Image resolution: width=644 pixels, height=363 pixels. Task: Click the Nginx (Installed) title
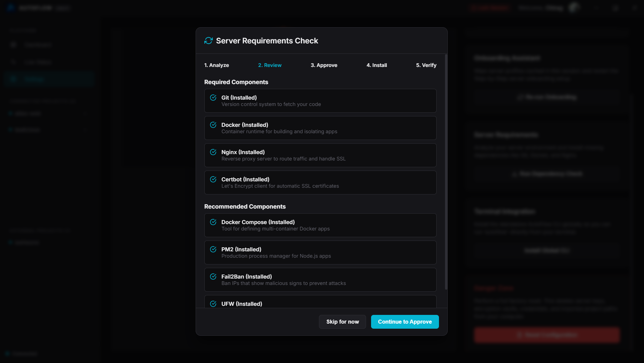pyautogui.click(x=243, y=152)
